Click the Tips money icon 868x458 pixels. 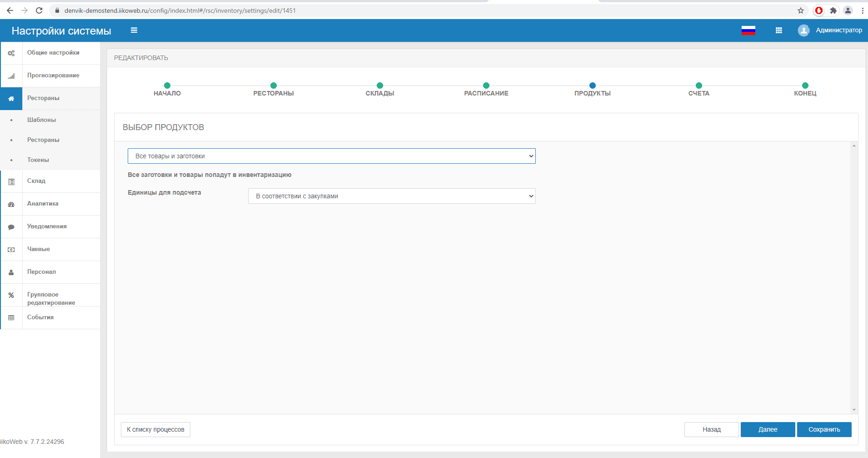11,250
